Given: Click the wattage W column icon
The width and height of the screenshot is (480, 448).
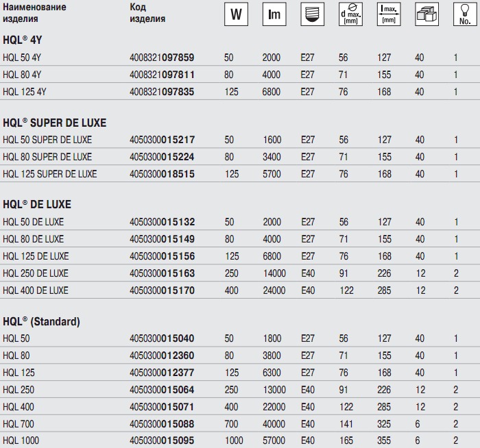Looking at the screenshot, I should coord(236,14).
